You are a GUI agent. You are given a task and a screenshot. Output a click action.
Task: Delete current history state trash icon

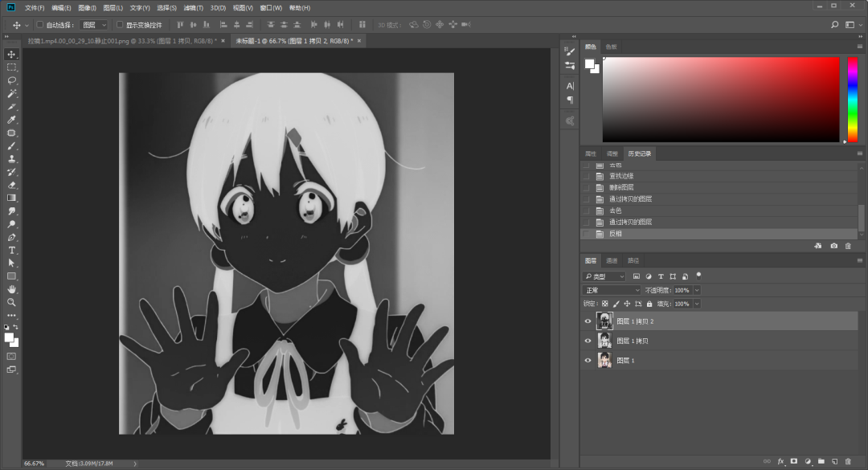click(x=848, y=246)
